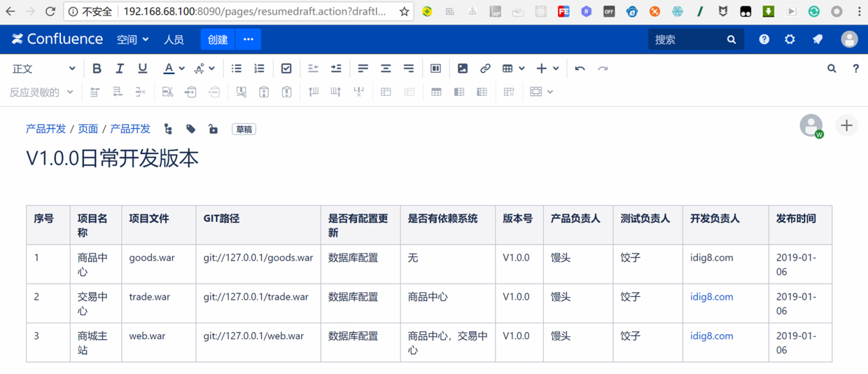Insert a task list checkbox
The width and height of the screenshot is (868, 374).
coord(286,69)
